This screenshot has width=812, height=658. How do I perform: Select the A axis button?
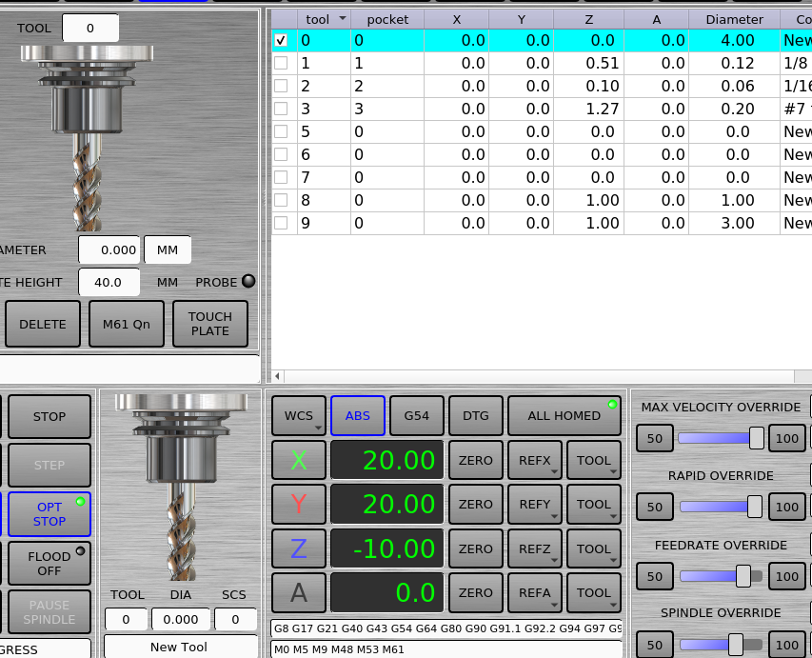tap(299, 592)
